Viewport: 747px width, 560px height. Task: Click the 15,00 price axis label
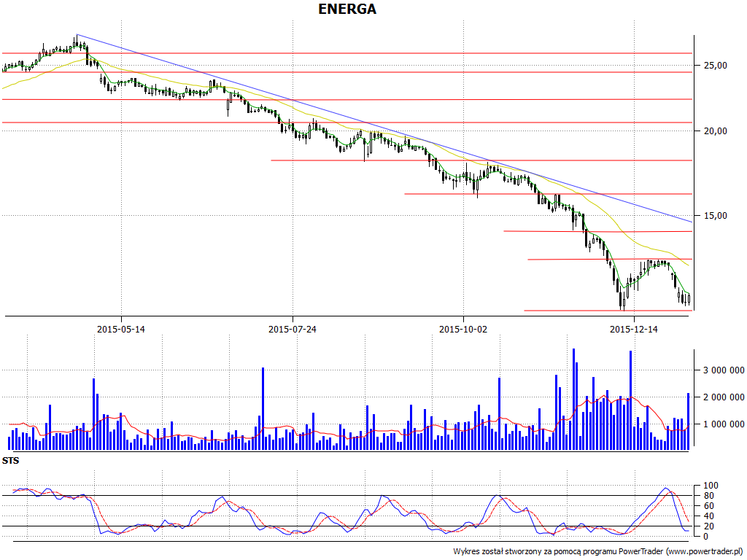[716, 216]
